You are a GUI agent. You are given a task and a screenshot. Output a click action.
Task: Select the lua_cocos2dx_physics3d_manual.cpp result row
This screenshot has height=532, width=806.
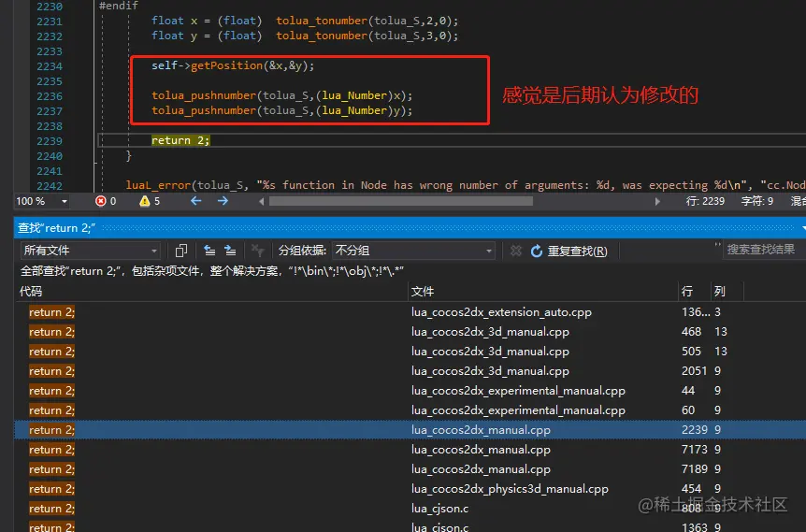[x=410, y=489]
